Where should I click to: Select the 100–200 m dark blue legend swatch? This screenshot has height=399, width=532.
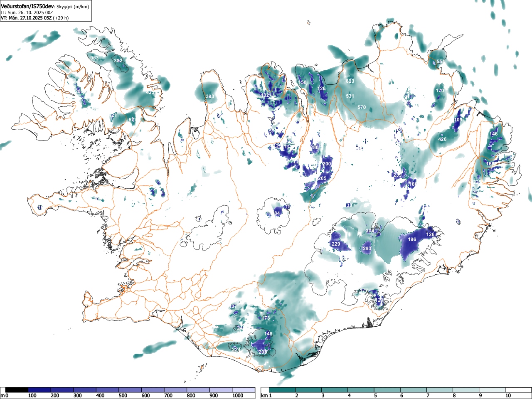[x=40, y=390]
